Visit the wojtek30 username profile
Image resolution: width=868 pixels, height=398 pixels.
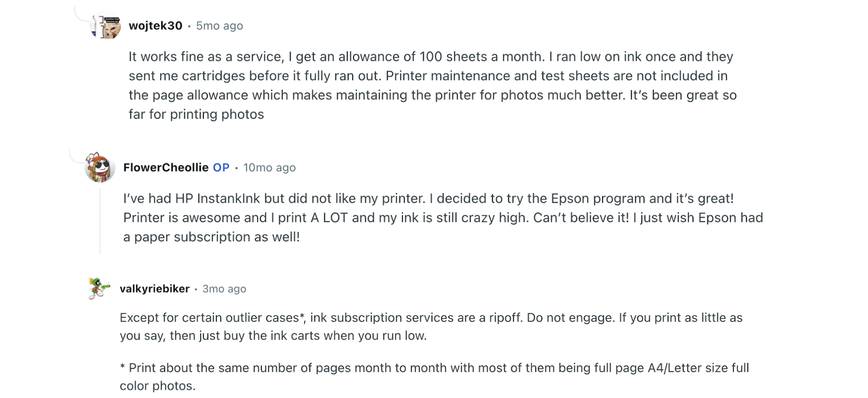click(156, 26)
